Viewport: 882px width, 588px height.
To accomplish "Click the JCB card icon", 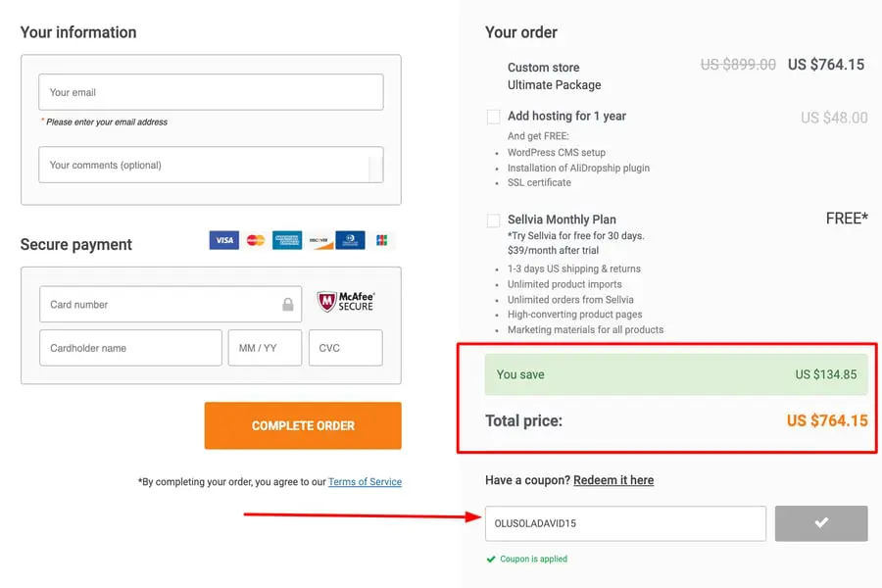I will coord(381,240).
